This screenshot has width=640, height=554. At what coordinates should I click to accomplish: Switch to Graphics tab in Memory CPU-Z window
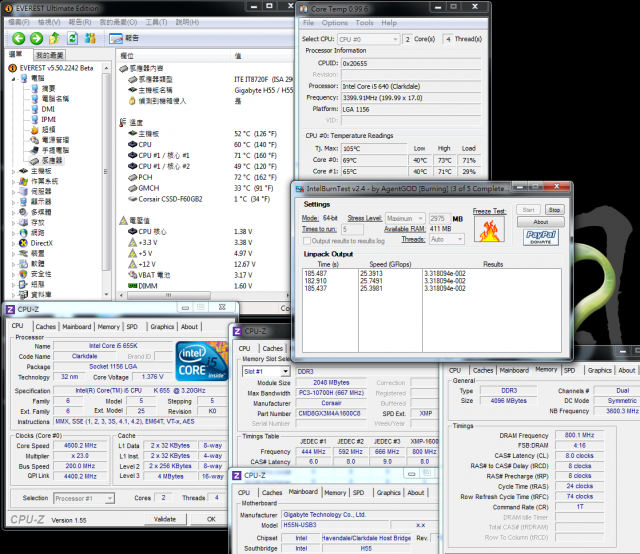[x=600, y=370]
